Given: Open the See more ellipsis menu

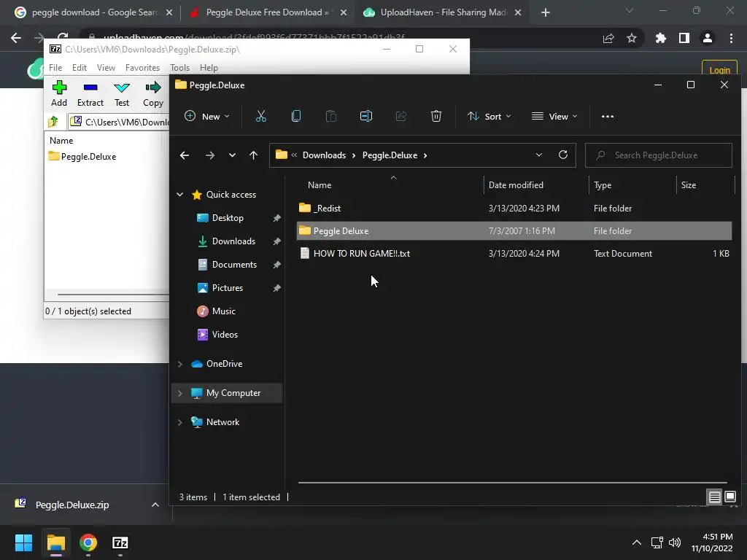Looking at the screenshot, I should pyautogui.click(x=608, y=116).
